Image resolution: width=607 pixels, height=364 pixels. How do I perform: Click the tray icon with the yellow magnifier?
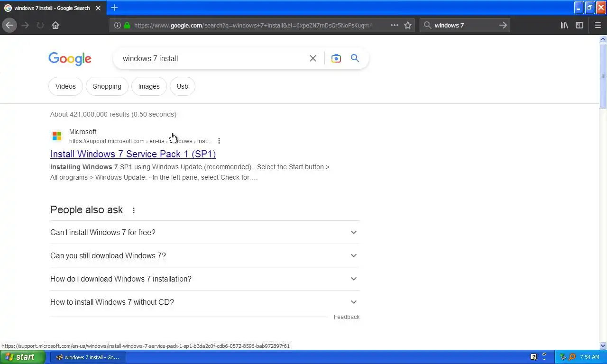click(572, 357)
